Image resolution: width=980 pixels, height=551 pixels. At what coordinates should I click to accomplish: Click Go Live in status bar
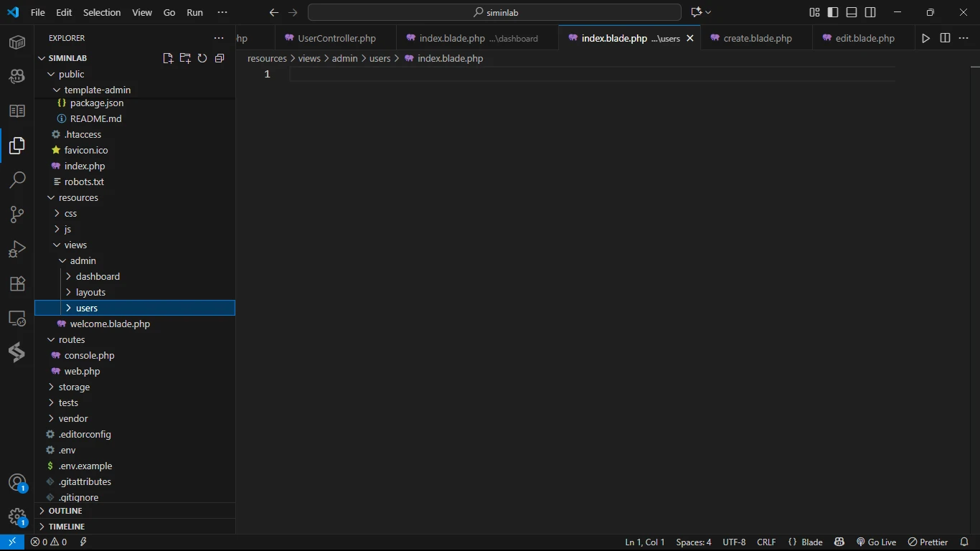876,542
